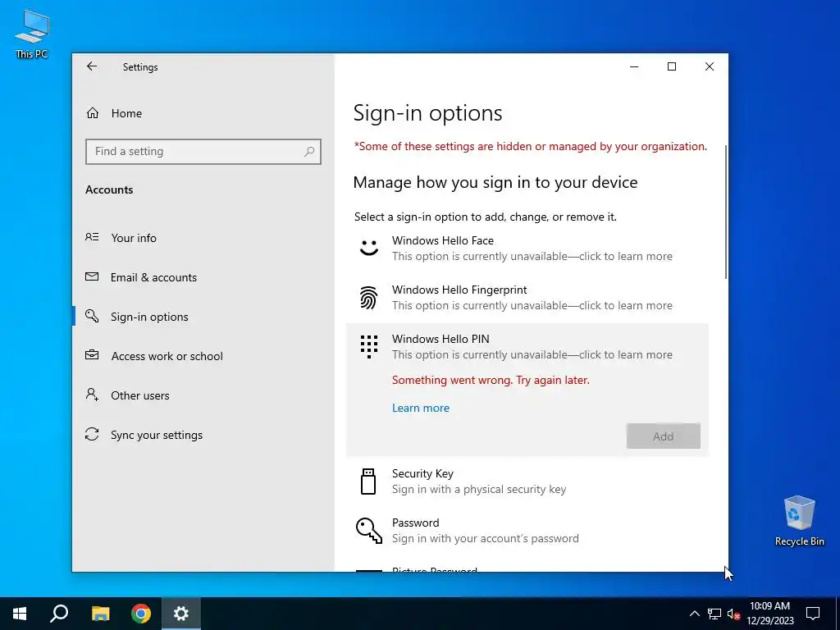Click the Email & accounts envelope icon
840x630 pixels.
[x=92, y=276]
